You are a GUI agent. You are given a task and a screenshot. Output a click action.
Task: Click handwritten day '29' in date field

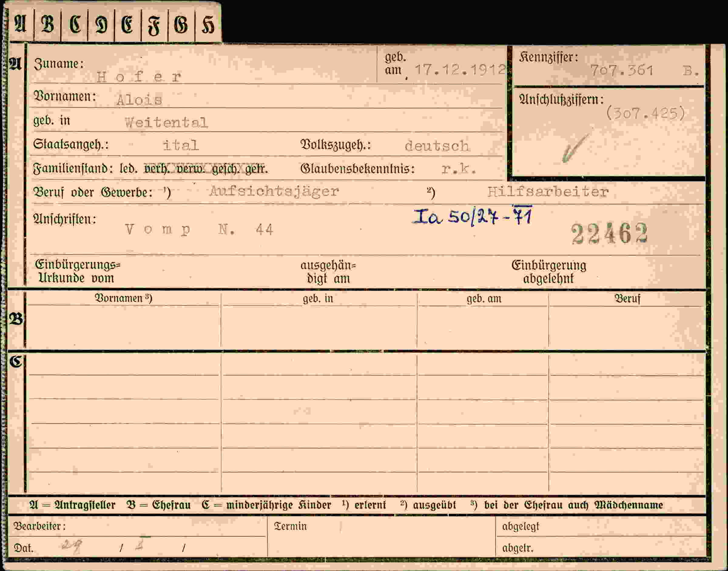click(x=71, y=546)
